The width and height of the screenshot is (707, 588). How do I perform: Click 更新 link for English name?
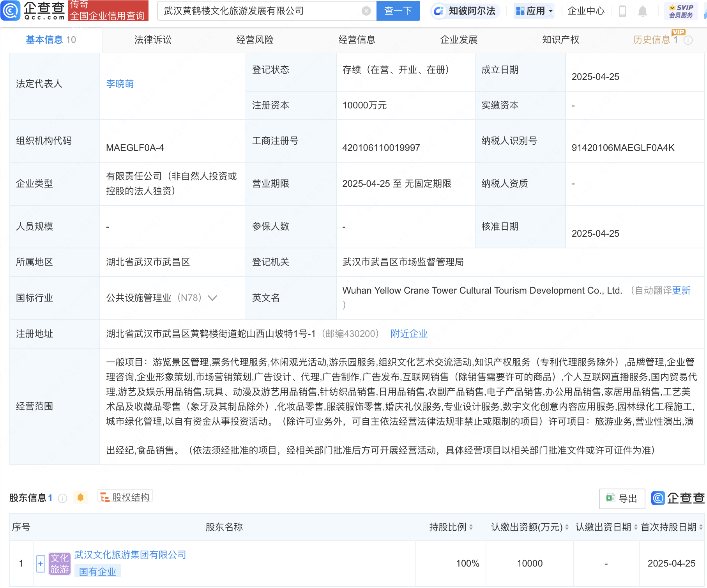681,290
